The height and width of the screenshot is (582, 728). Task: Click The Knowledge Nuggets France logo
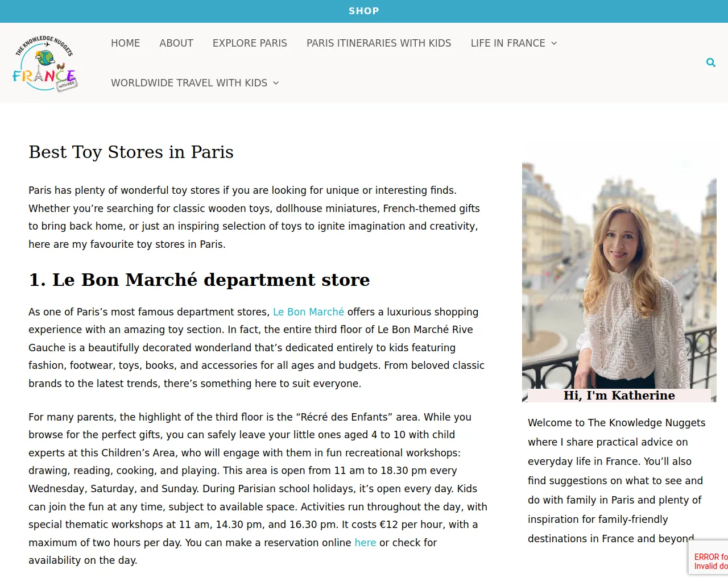coord(44,63)
